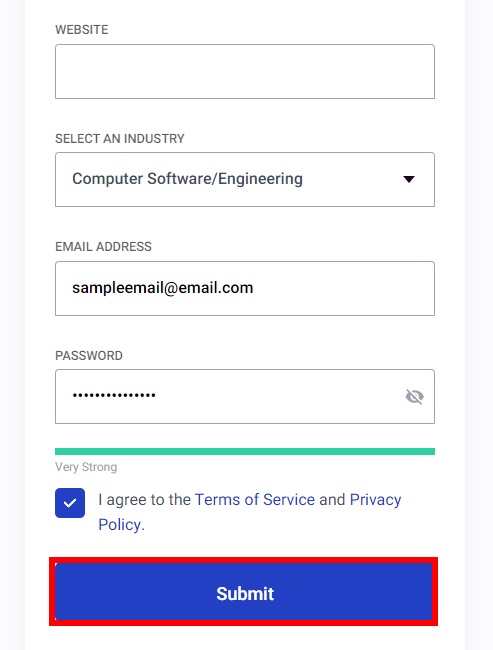Click the EMAIL ADDRESS field label
The image size is (493, 650).
[x=103, y=247]
